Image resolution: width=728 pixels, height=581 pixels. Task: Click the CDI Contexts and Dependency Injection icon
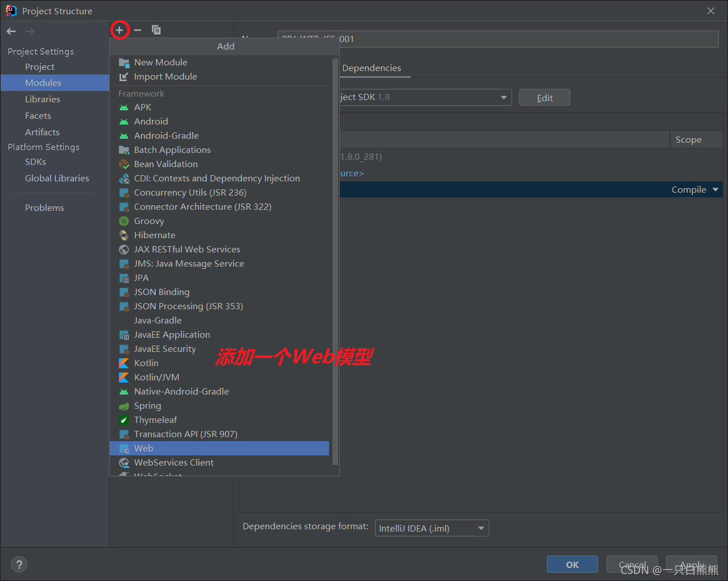coord(124,179)
